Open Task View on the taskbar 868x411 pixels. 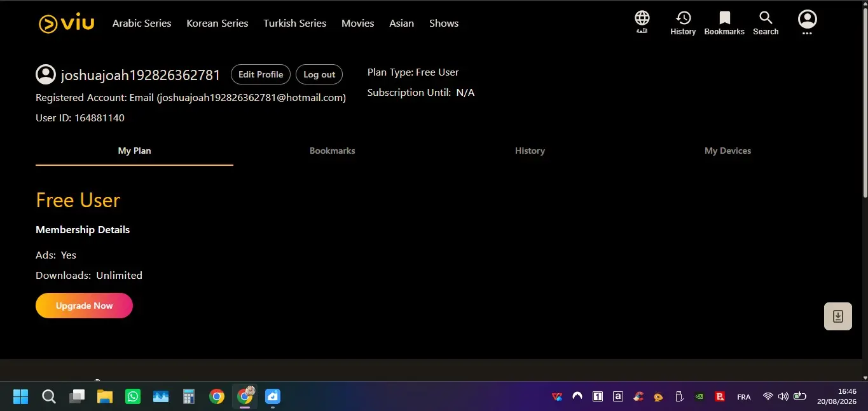point(77,397)
